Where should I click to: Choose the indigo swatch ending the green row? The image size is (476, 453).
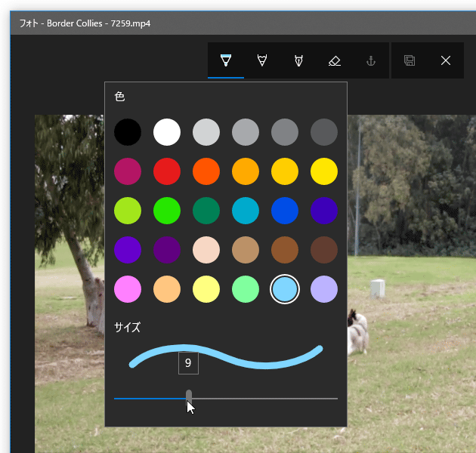(x=324, y=211)
